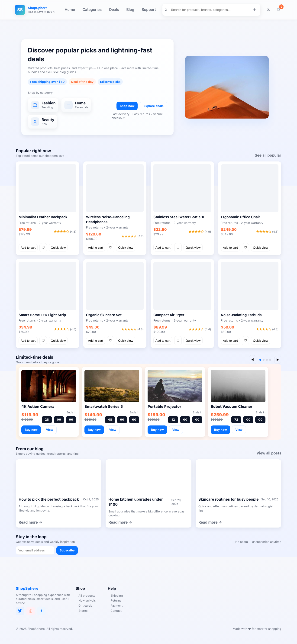Viewport: 297px width, 644px height.
Task: Click View all posts link
Action: click(269, 453)
